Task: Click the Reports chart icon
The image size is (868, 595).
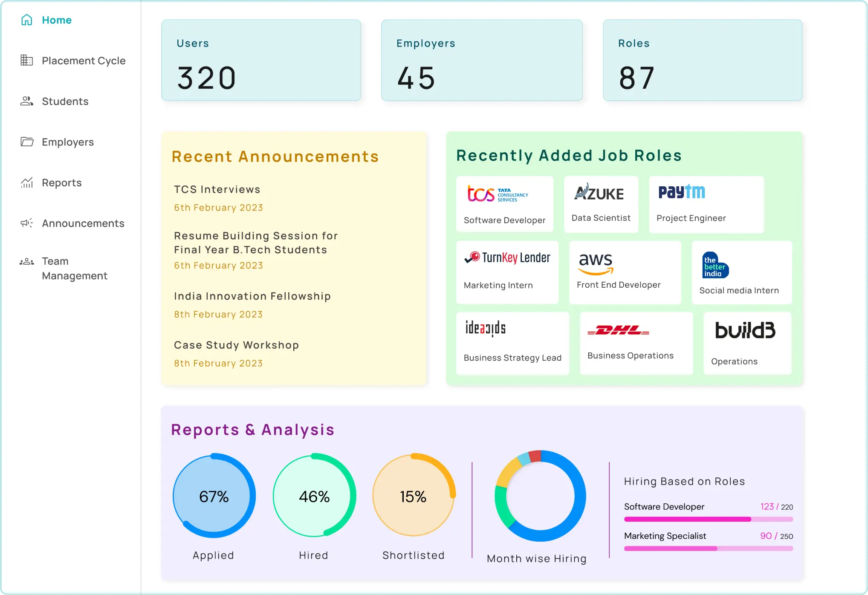Action: click(27, 183)
